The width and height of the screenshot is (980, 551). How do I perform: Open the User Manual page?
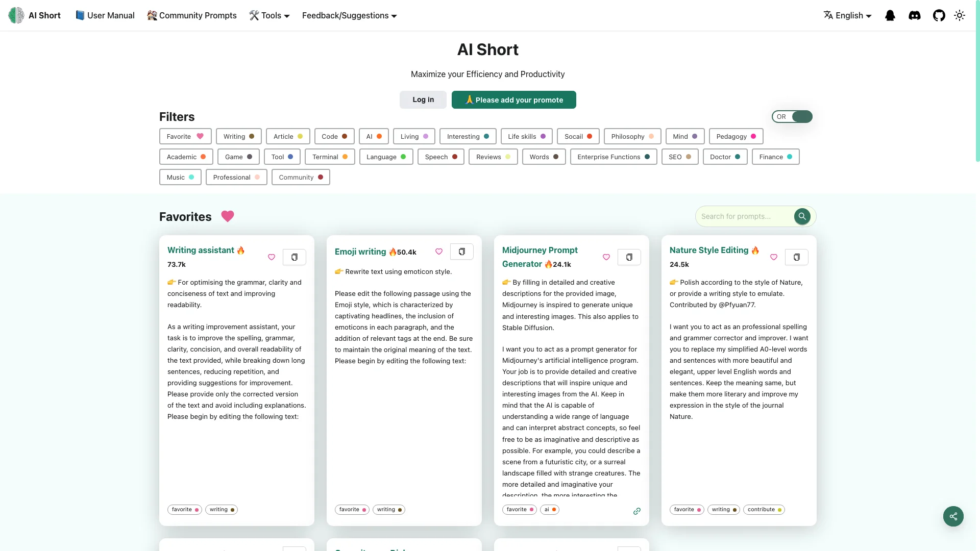[x=104, y=15]
